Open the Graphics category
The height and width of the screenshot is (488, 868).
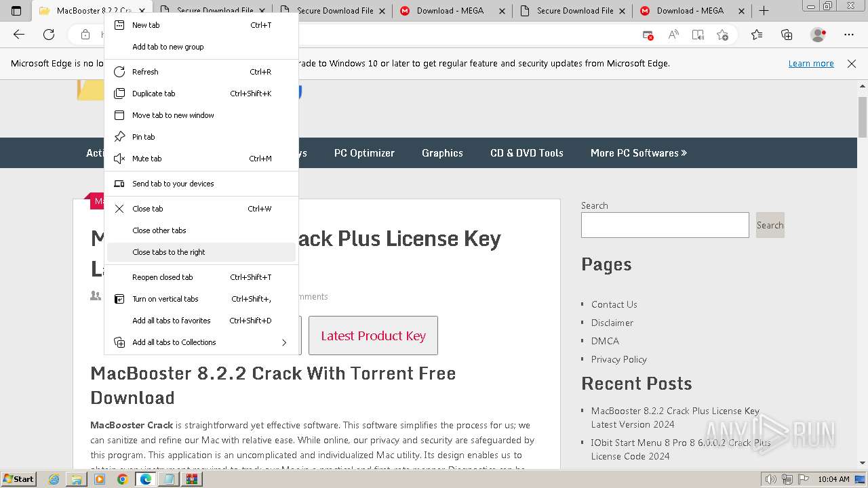point(442,153)
